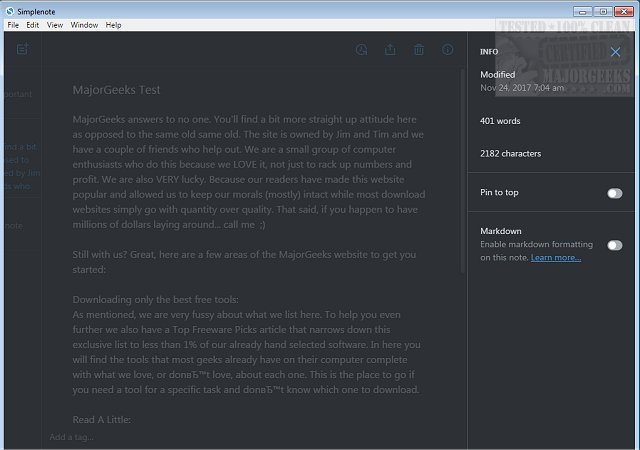
Task: Click the 401 words count
Action: 500,121
